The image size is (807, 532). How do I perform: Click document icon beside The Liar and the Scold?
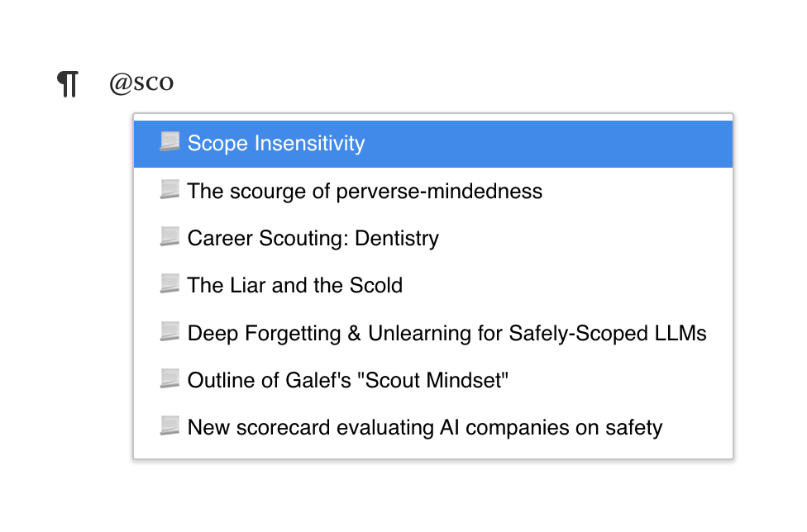pos(170,283)
